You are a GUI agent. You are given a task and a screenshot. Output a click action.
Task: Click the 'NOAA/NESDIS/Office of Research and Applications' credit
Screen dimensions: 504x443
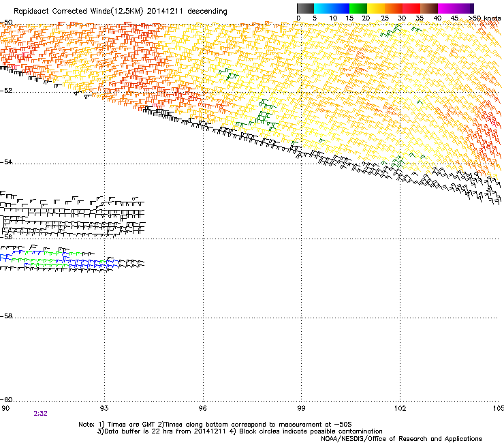(401, 439)
